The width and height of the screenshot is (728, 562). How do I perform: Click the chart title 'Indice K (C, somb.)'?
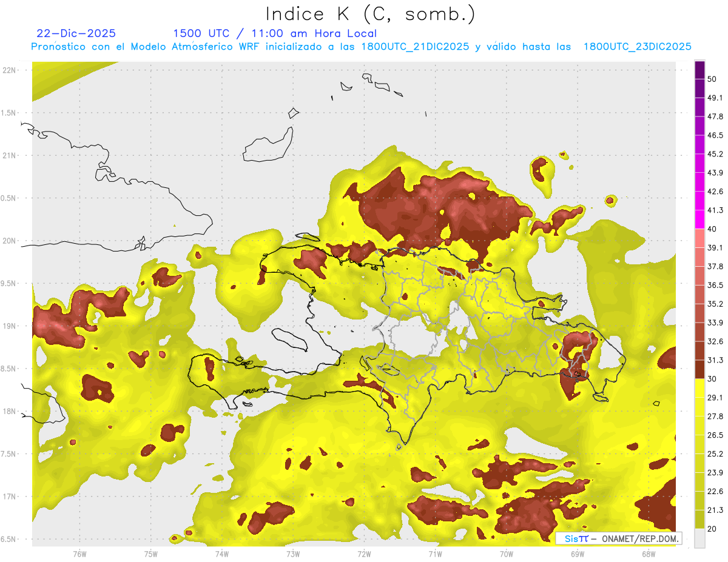[x=371, y=14]
